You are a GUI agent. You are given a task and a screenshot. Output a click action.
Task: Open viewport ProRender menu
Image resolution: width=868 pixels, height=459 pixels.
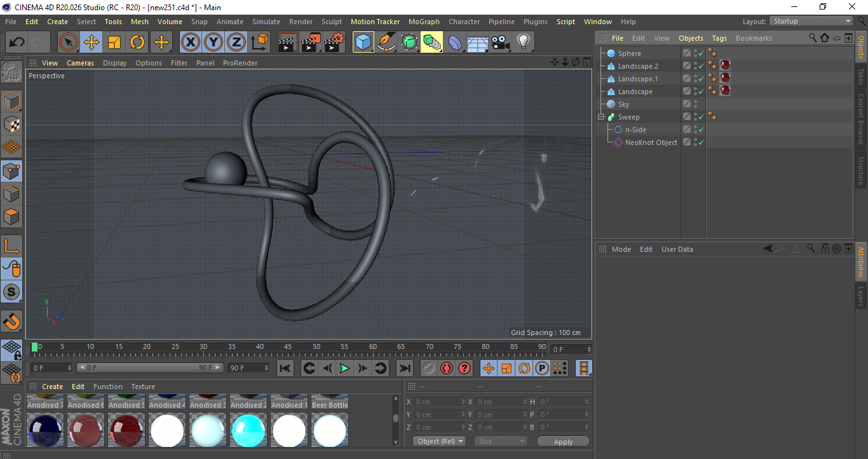[240, 63]
